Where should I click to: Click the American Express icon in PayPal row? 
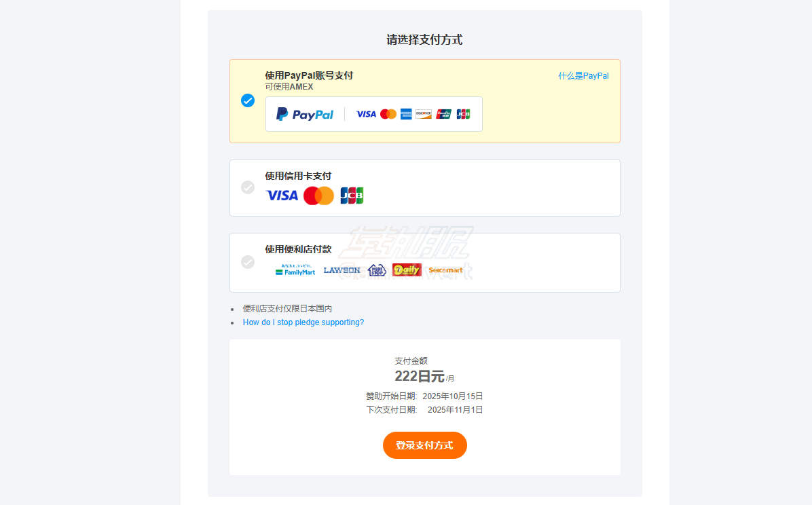point(406,114)
